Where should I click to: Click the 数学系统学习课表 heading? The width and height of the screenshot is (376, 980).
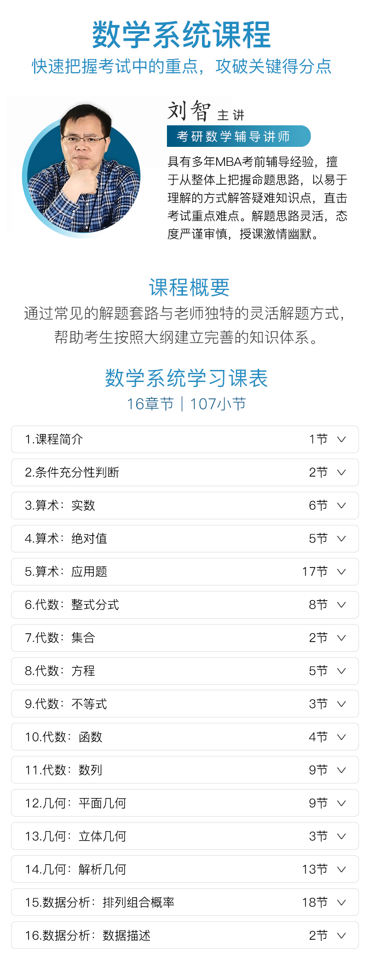186,378
